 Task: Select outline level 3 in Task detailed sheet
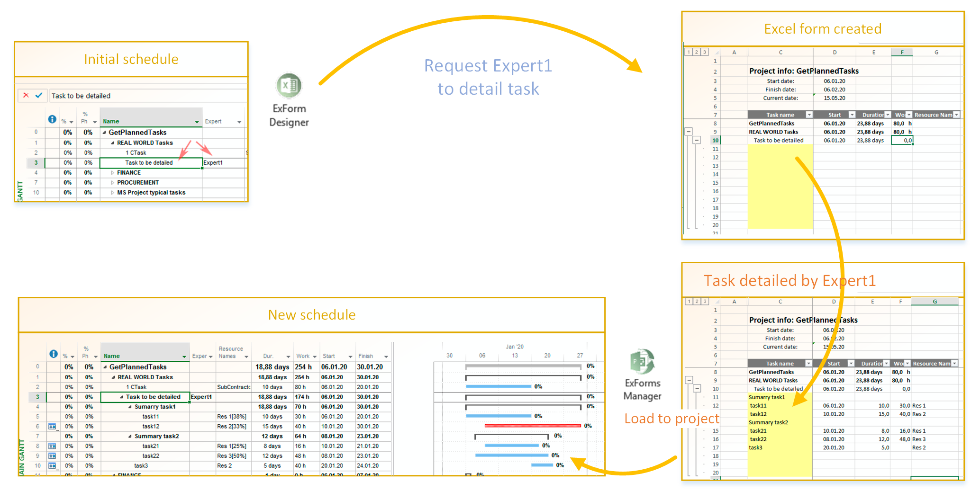(x=705, y=301)
